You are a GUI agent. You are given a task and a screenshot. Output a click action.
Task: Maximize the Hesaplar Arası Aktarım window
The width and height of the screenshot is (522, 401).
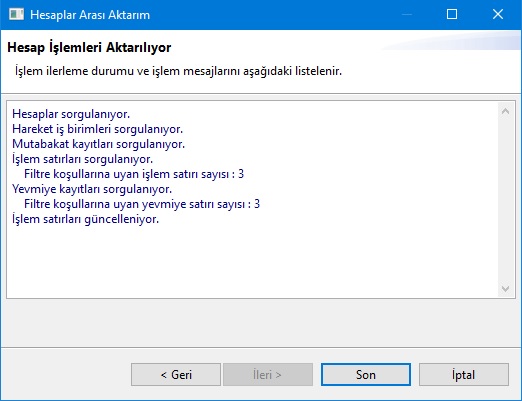[x=452, y=14]
